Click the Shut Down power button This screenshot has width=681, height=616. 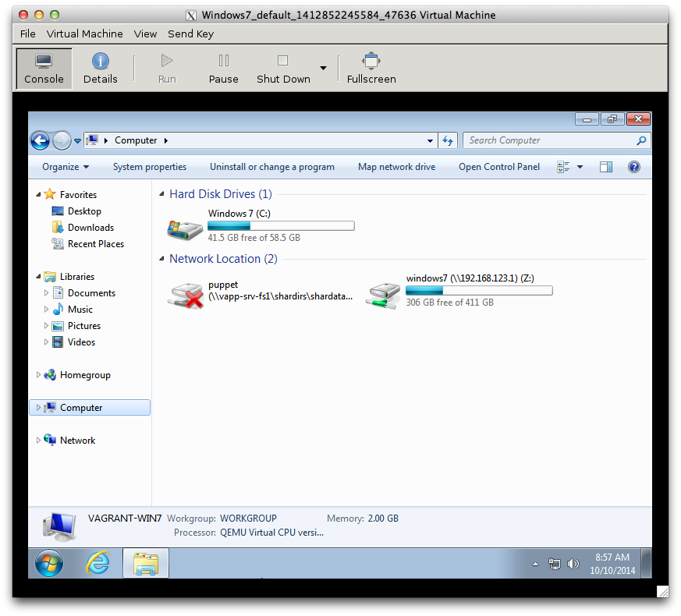click(283, 69)
